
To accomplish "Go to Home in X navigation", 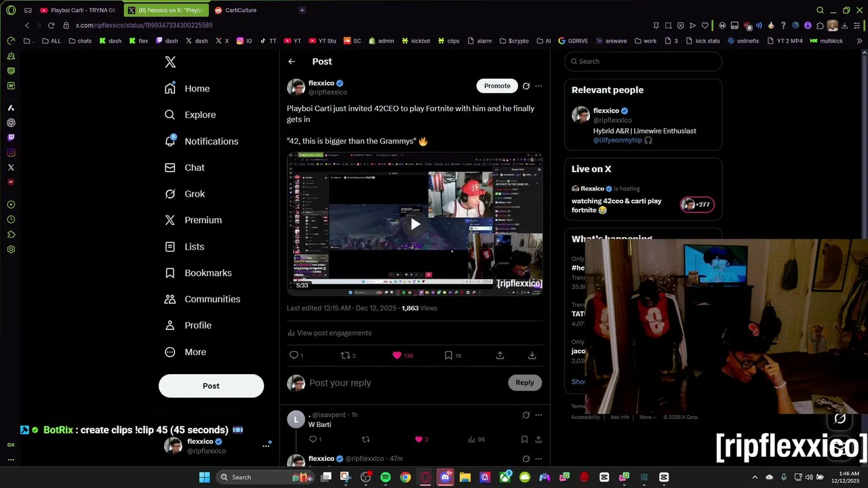I will (187, 89).
